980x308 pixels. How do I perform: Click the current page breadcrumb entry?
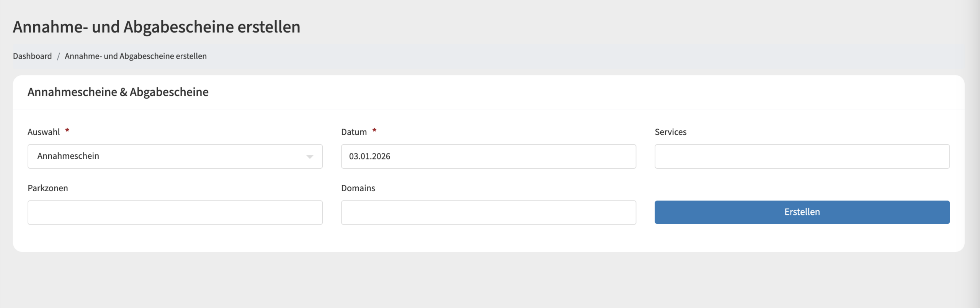pyautogui.click(x=136, y=56)
